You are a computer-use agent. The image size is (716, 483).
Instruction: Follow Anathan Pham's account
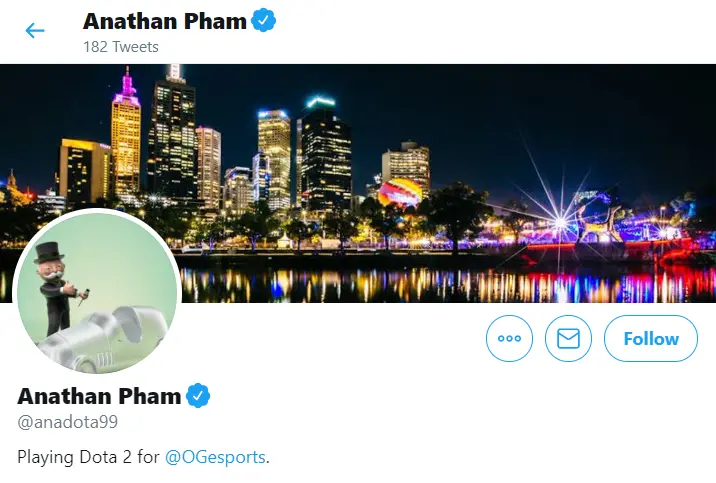(651, 338)
